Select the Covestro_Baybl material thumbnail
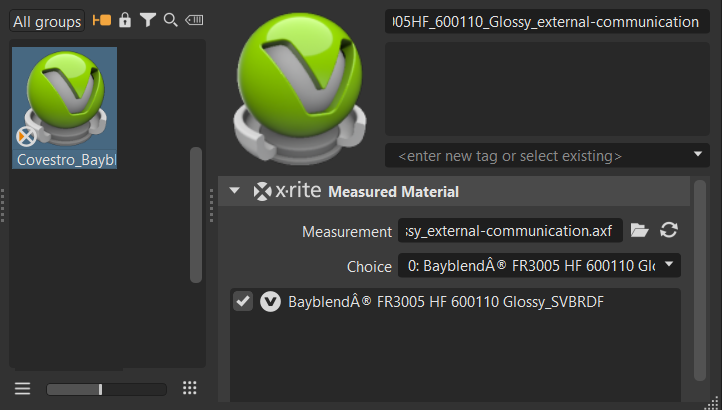 (x=64, y=108)
